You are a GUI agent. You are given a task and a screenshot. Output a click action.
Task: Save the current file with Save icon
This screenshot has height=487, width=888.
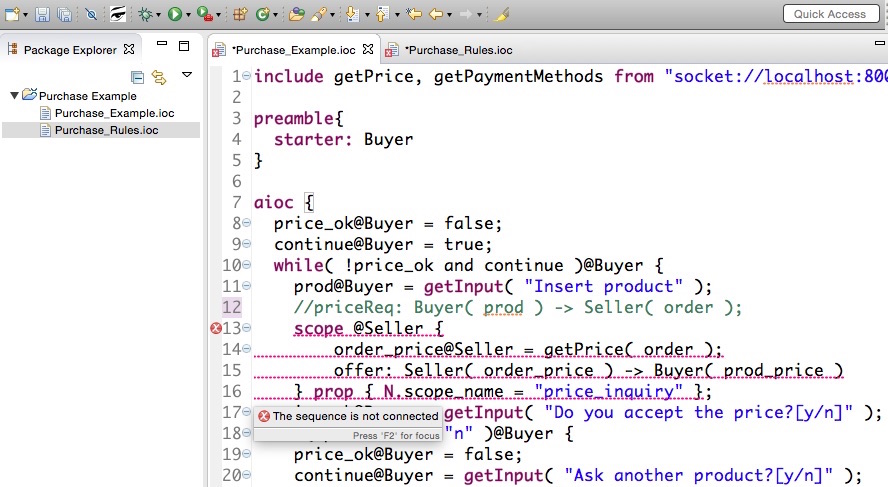pos(42,14)
